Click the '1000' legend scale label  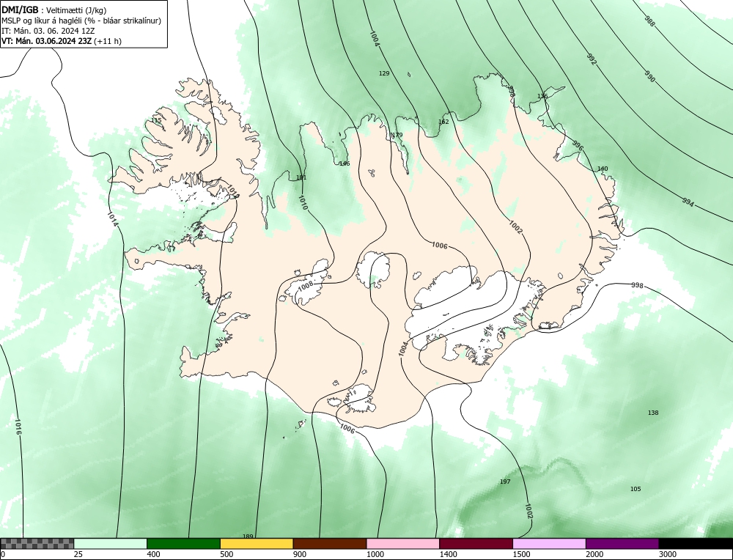375,554
